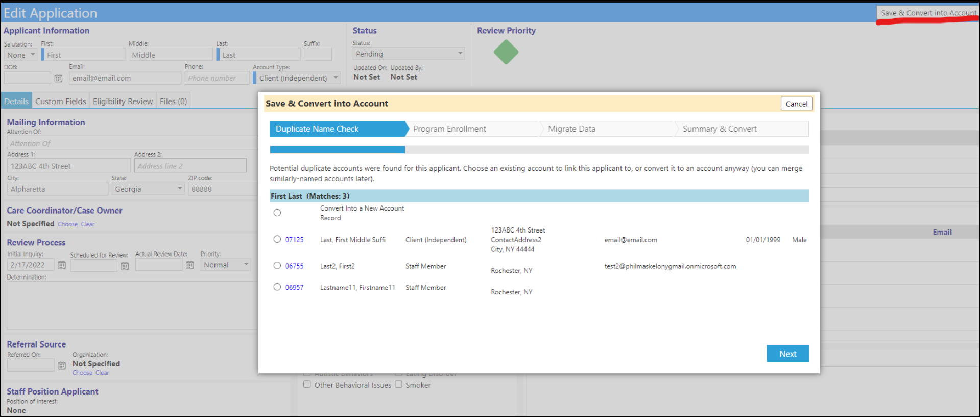Open the Scheduled for Review calendar picker
The height and width of the screenshot is (417, 980).
(125, 266)
